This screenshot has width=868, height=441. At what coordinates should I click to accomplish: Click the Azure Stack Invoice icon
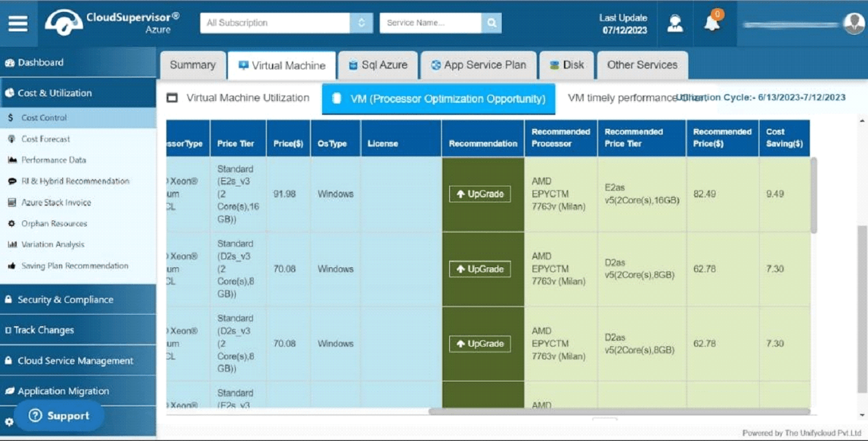tap(11, 202)
